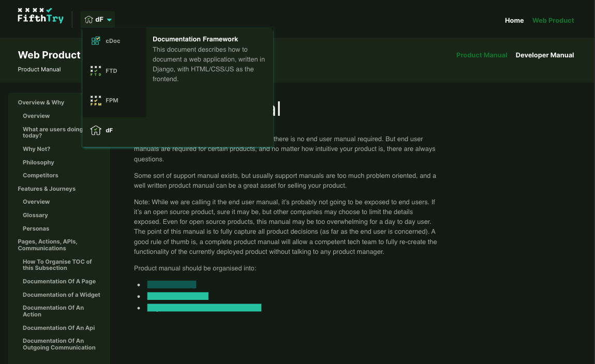Click the FTD logo icon
The image size is (595, 364).
tap(96, 70)
